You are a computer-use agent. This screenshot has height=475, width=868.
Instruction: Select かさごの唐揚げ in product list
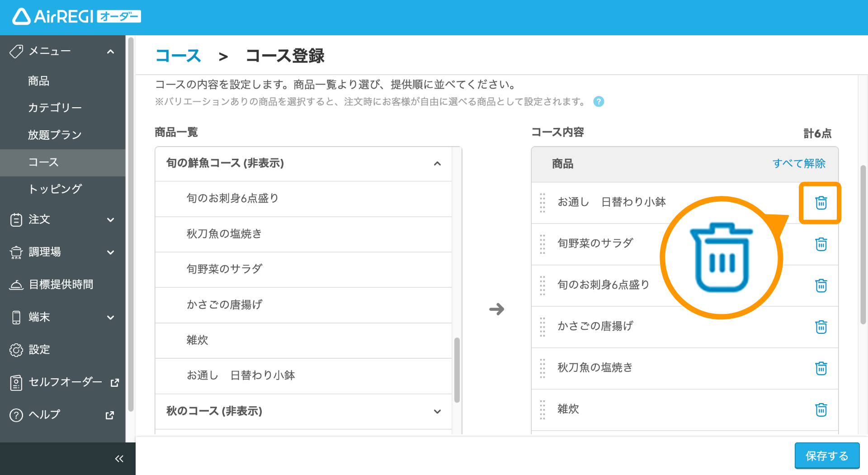303,305
